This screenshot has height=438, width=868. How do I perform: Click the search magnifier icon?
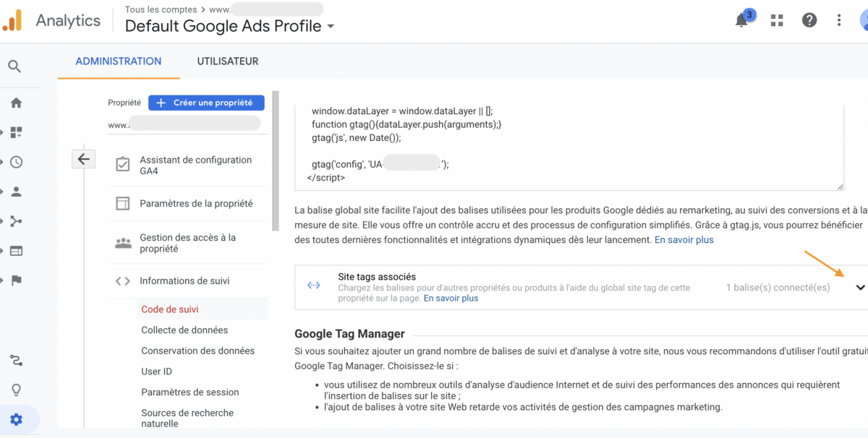14,66
